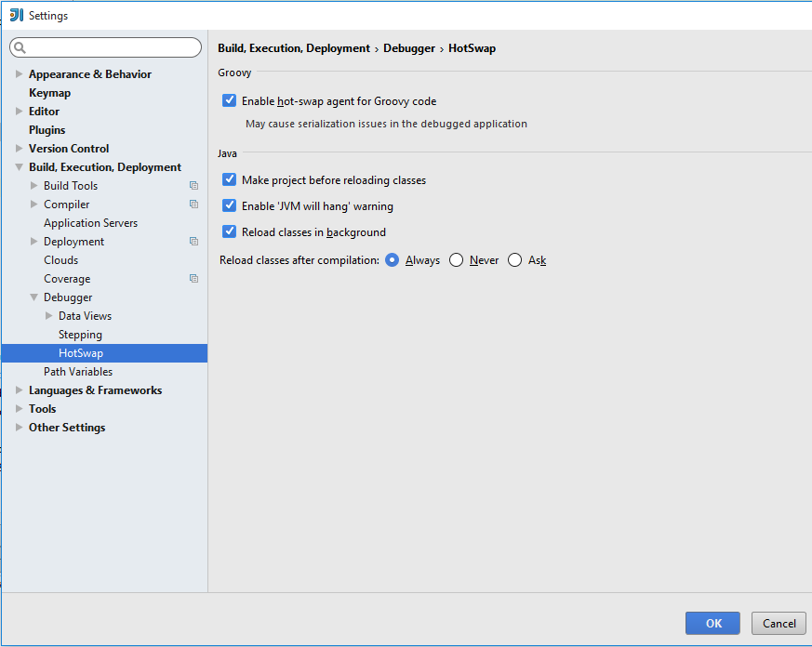Toggle Make project before reloading classes
This screenshot has height=647, width=812.
pos(229,179)
